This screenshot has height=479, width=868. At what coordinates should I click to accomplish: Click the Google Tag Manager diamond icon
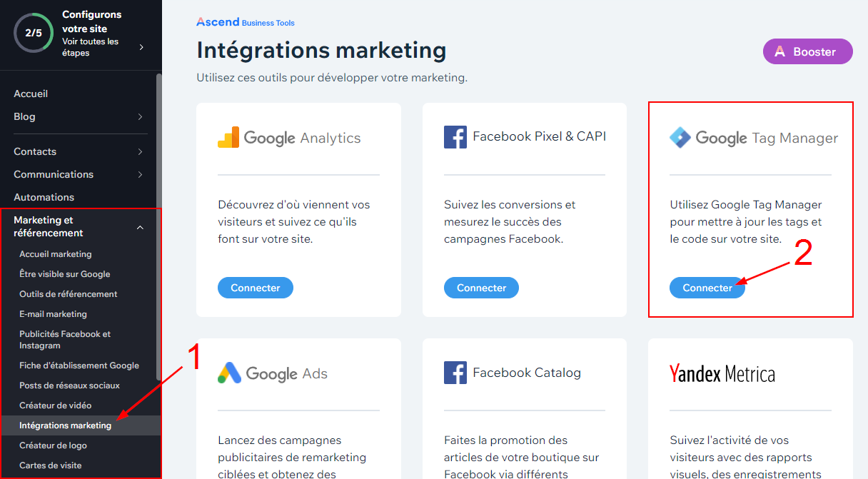pyautogui.click(x=680, y=138)
